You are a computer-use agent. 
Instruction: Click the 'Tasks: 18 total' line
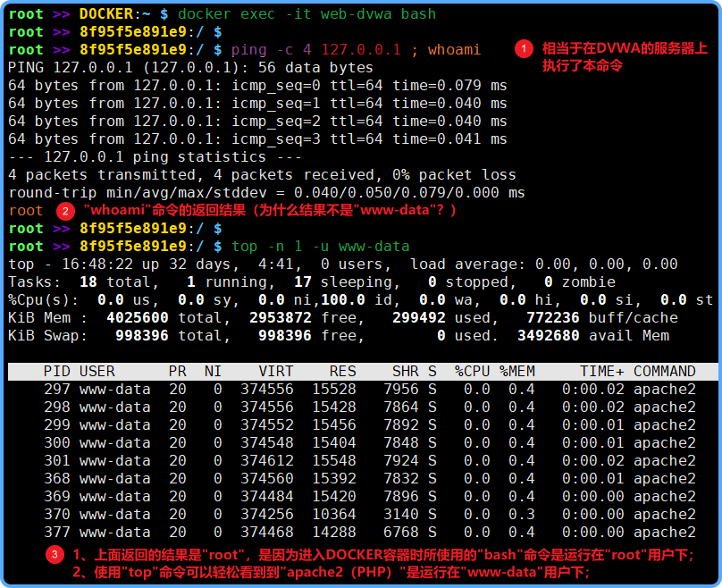click(x=312, y=282)
